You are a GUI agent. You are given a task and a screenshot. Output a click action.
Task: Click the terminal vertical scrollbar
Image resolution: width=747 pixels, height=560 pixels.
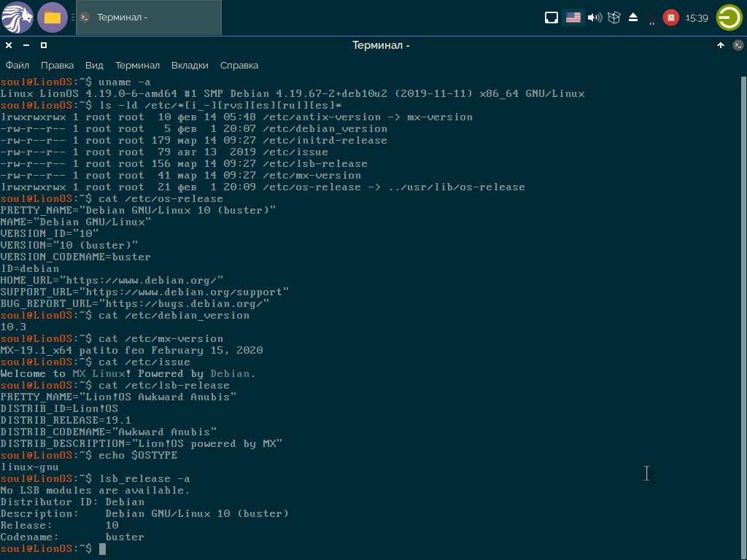coord(743,316)
